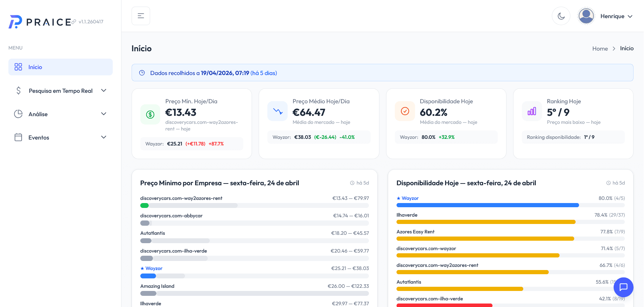This screenshot has height=307, width=644.
Task: Select Início in the sidebar menu
Action: click(60, 67)
